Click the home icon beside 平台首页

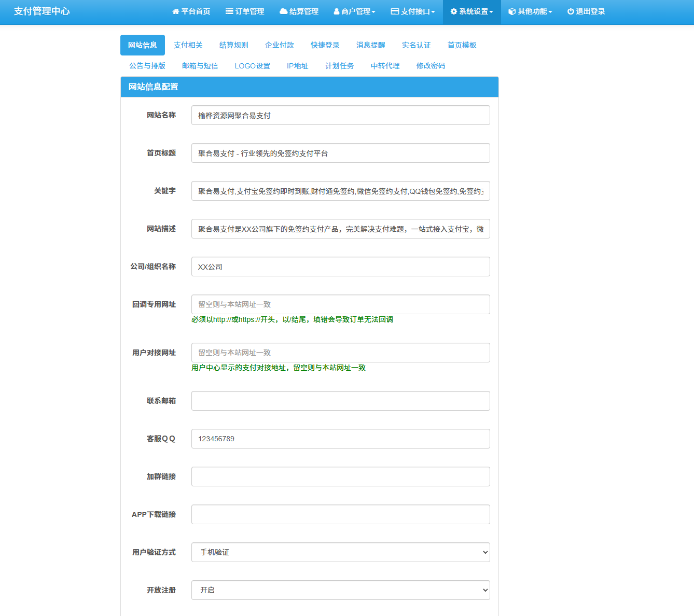click(x=175, y=11)
